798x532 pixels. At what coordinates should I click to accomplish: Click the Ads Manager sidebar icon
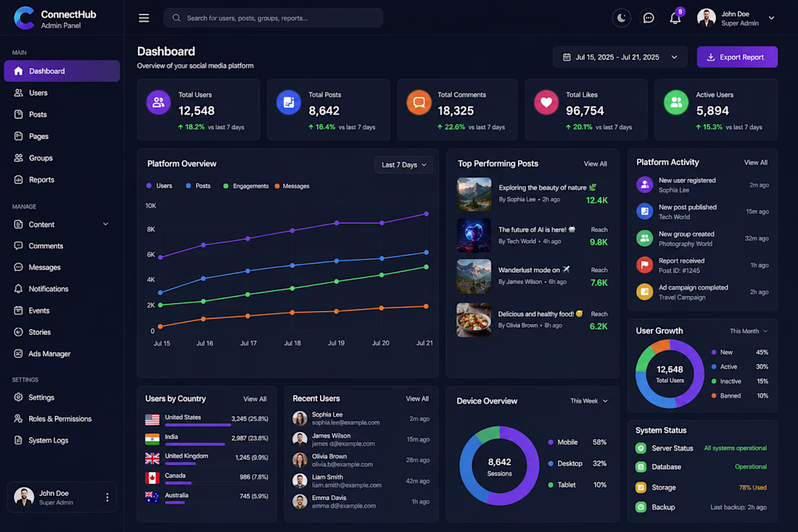18,354
